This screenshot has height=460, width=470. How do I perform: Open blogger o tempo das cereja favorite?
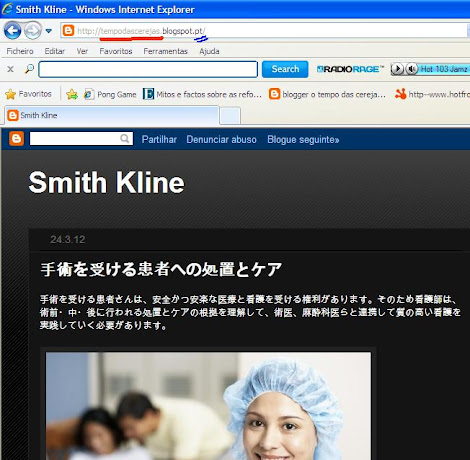point(327,94)
